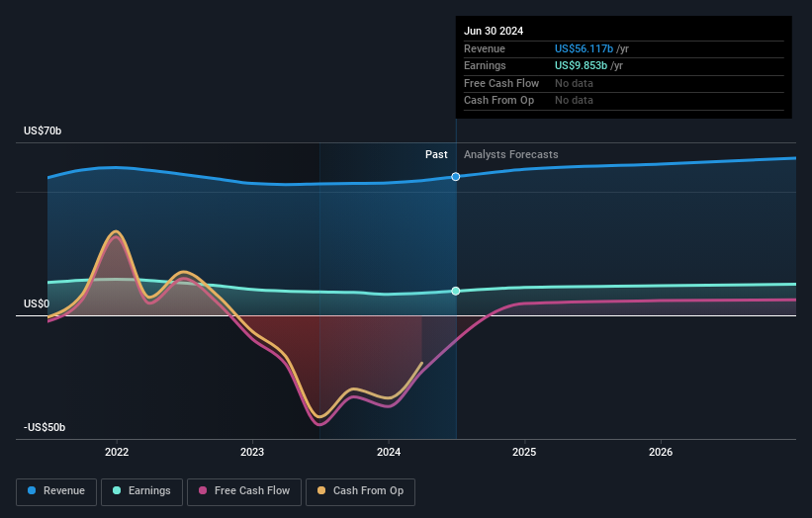Click the US$9.853b earnings value
Viewport: 812px width, 518px height.
pos(581,65)
